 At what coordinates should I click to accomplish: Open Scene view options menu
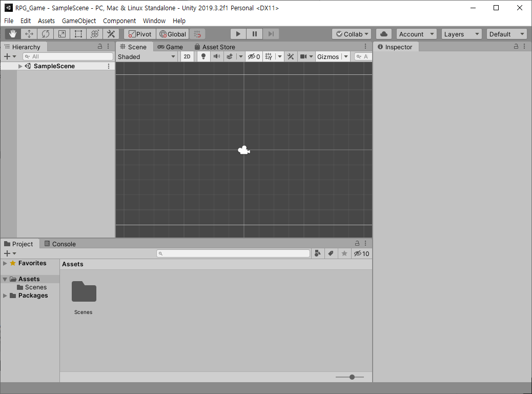click(x=365, y=46)
